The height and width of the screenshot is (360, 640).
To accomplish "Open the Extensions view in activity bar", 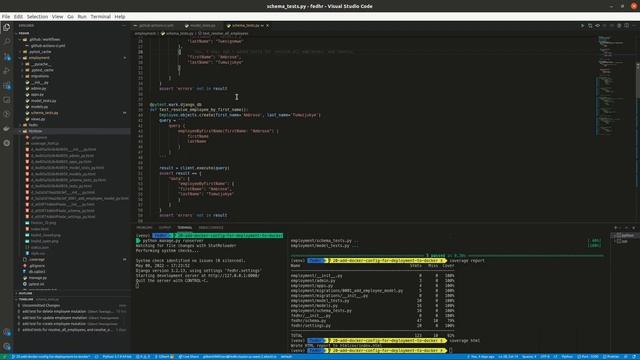I will 7,86.
